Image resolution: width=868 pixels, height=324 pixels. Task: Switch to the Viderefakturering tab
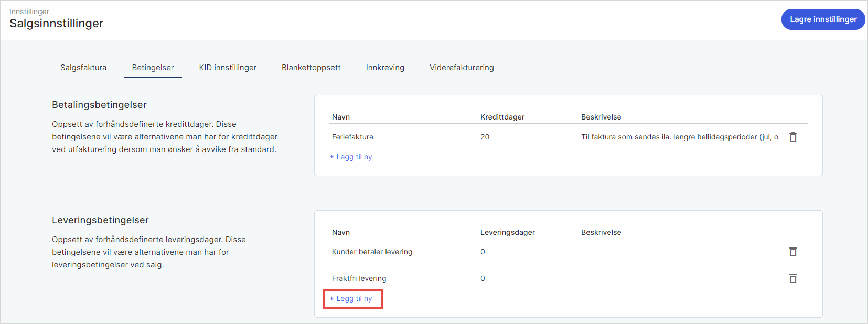[x=462, y=68]
